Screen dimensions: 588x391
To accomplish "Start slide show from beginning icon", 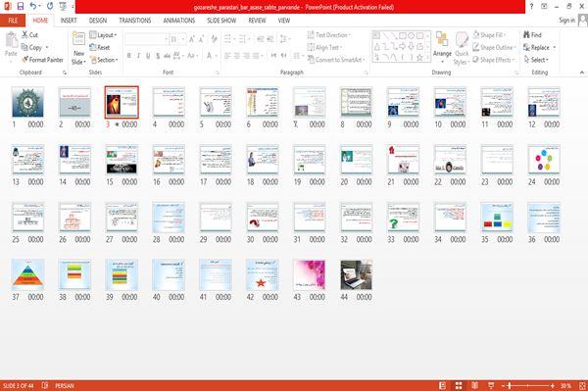I will pos(63,7).
